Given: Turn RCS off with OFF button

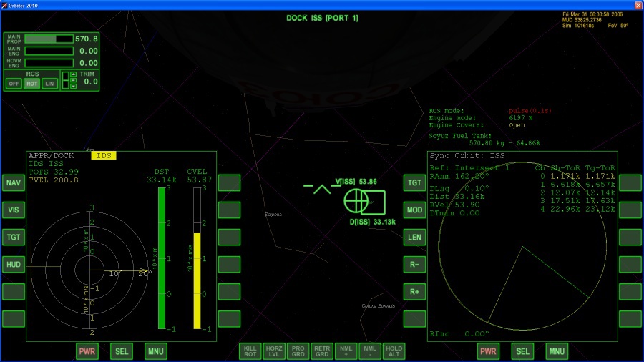Looking at the screenshot, I should coord(14,83).
